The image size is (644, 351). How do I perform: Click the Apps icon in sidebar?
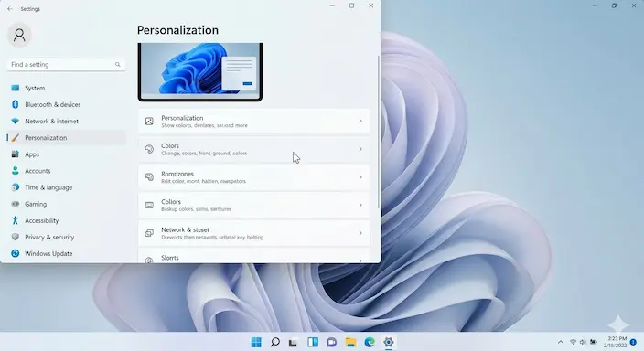click(x=16, y=154)
